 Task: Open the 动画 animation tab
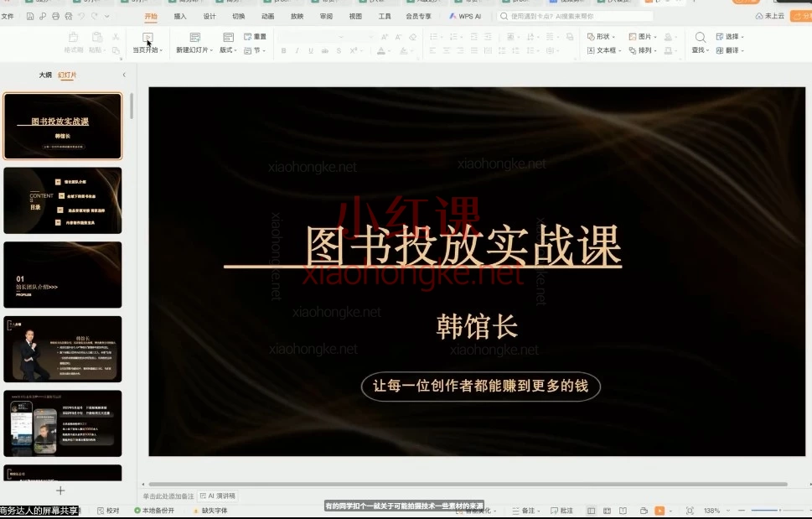[267, 17]
